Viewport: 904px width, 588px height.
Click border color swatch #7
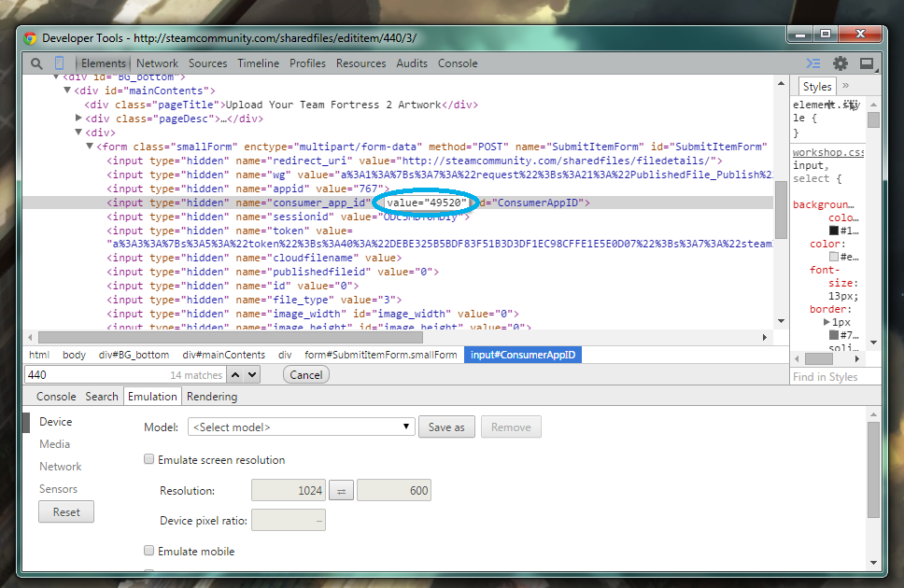pos(834,335)
